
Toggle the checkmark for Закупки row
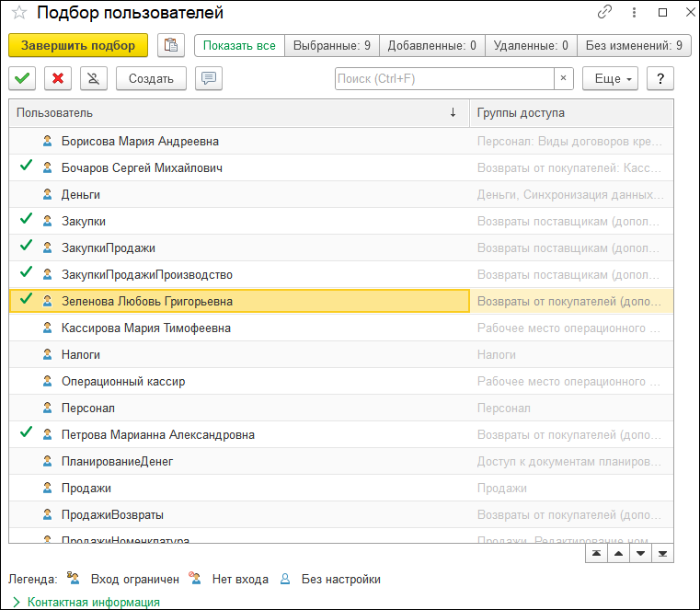point(27,219)
